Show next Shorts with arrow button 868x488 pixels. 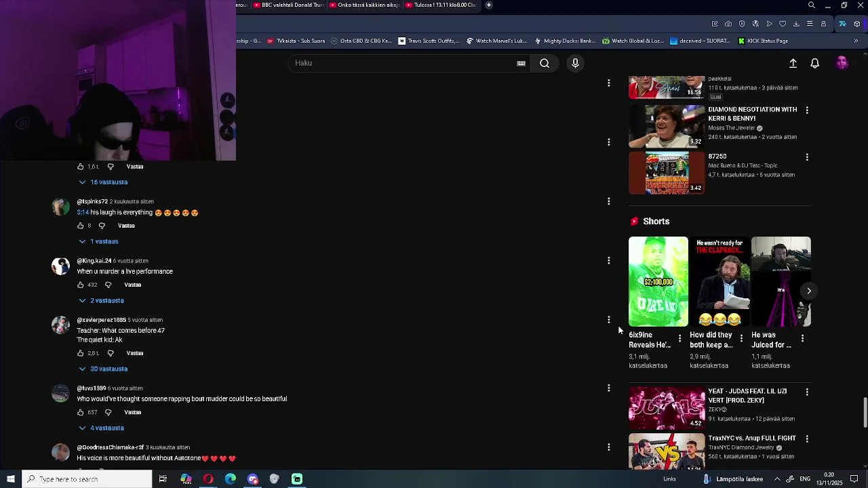[x=809, y=291]
